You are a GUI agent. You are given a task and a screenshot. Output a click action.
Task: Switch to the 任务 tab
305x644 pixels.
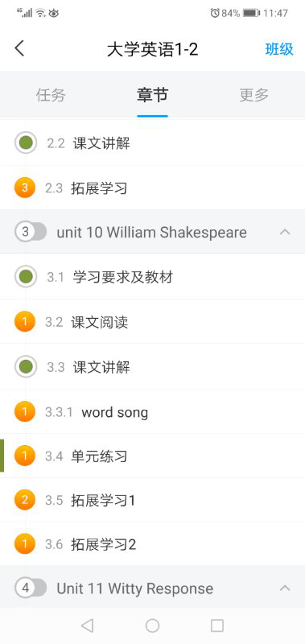(x=51, y=95)
